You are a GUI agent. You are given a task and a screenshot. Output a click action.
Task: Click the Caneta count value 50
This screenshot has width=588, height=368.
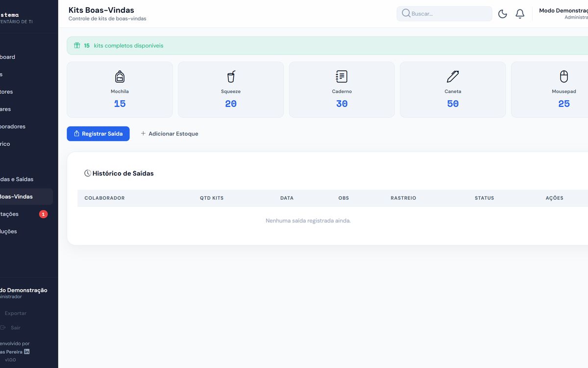coord(453,104)
